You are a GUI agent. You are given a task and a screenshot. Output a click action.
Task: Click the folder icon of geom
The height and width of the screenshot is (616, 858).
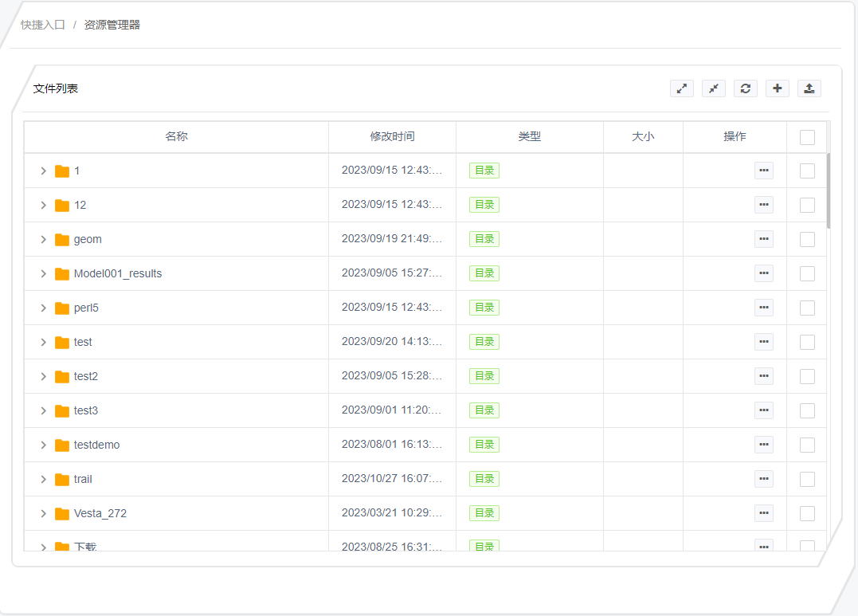62,239
